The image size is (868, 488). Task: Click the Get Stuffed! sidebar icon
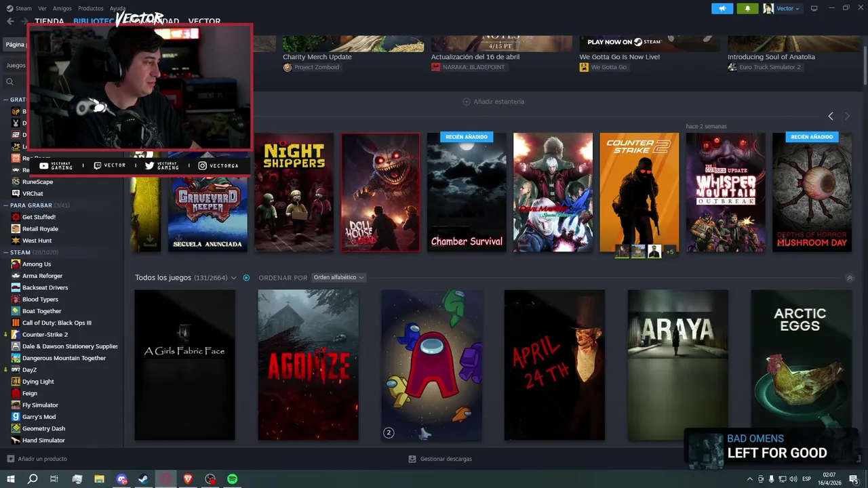[x=16, y=217]
